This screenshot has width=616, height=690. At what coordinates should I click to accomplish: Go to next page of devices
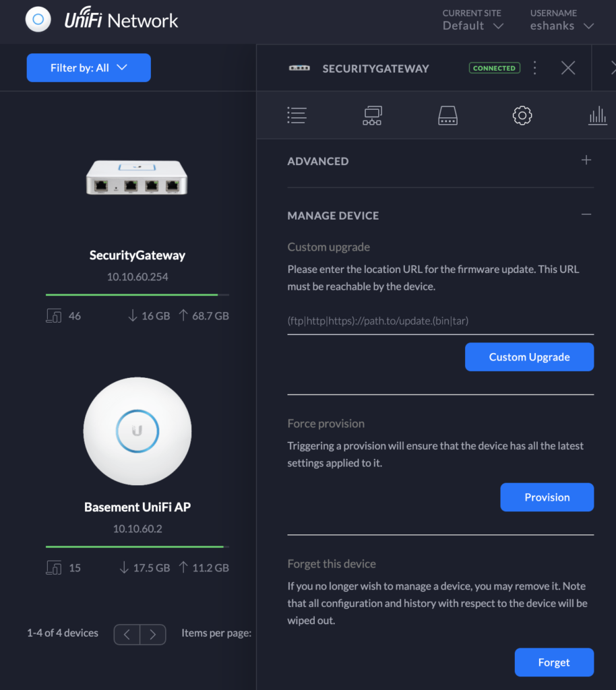coord(153,634)
